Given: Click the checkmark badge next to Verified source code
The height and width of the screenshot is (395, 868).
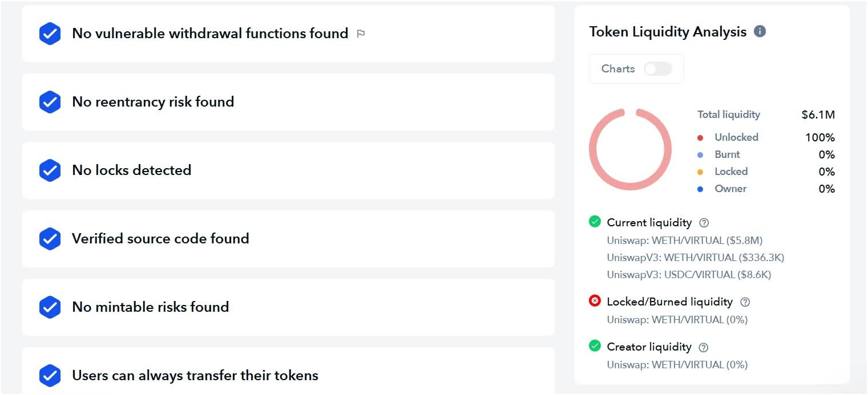Looking at the screenshot, I should [x=50, y=239].
